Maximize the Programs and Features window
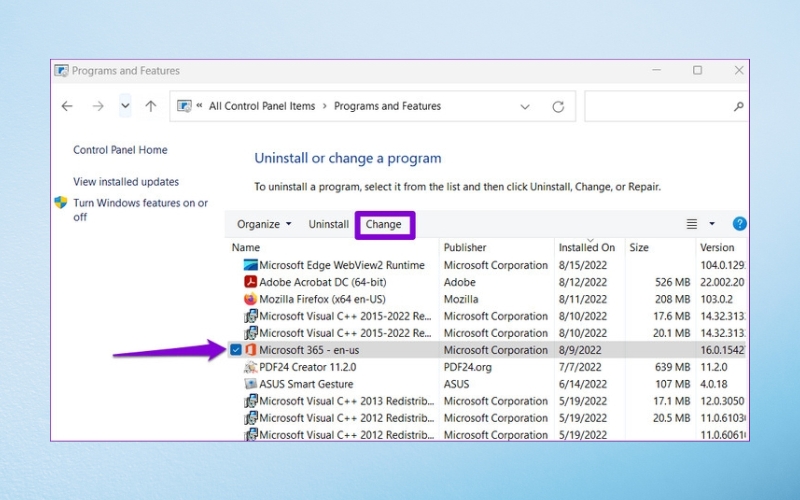The image size is (800, 500). coord(697,70)
